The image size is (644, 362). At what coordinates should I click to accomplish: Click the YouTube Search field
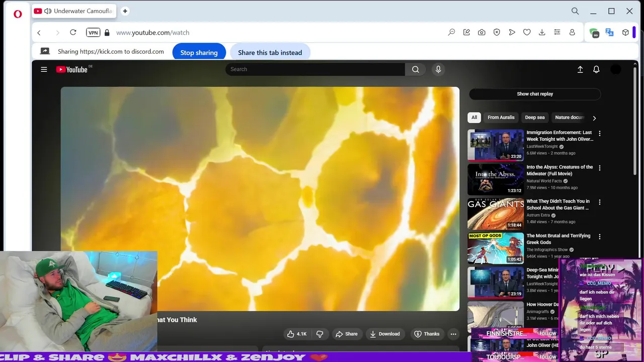click(x=315, y=69)
